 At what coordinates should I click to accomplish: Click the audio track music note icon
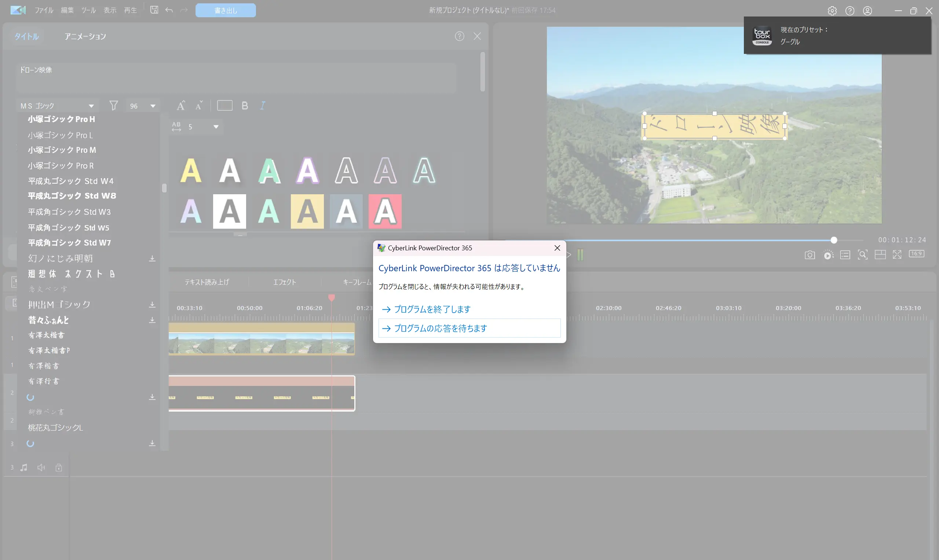24,468
